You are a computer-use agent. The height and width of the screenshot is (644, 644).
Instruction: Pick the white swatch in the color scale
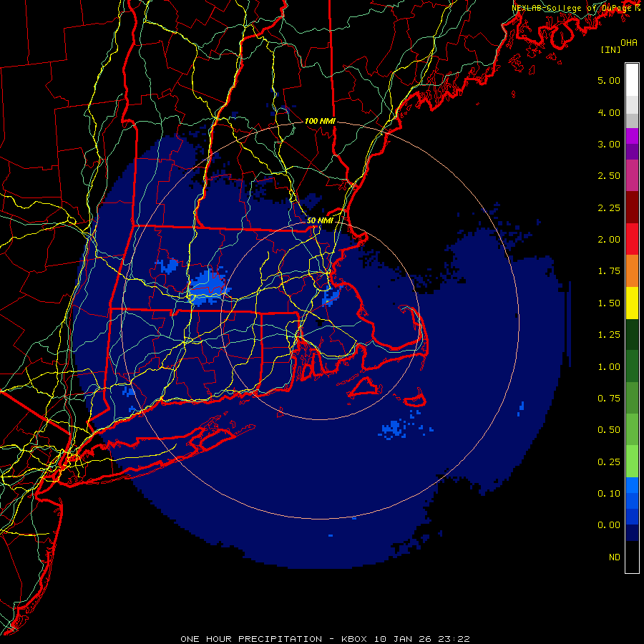(x=632, y=80)
